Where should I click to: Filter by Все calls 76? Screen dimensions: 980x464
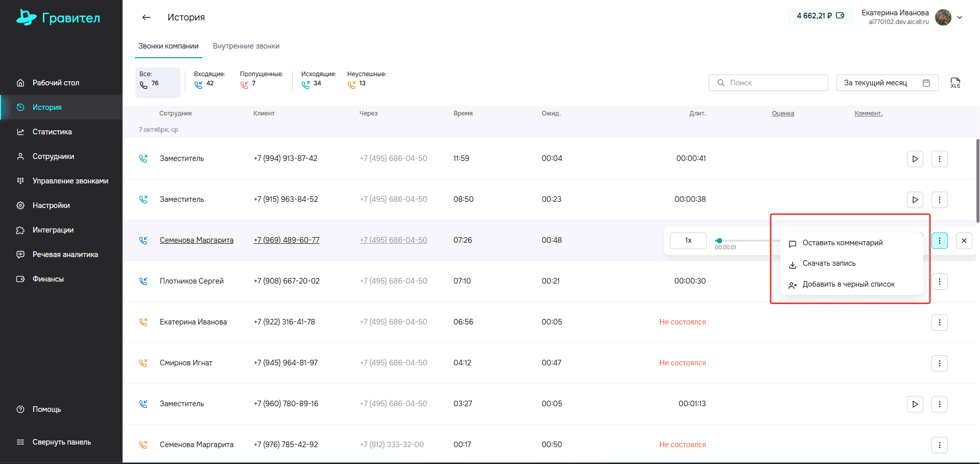coord(158,82)
